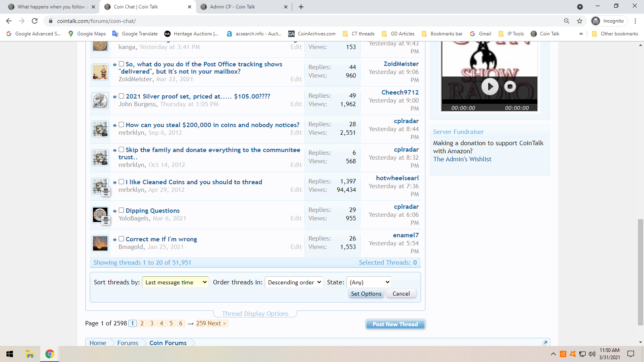Go to Forums in the breadcrumb
The height and width of the screenshot is (362, 644).
click(128, 343)
